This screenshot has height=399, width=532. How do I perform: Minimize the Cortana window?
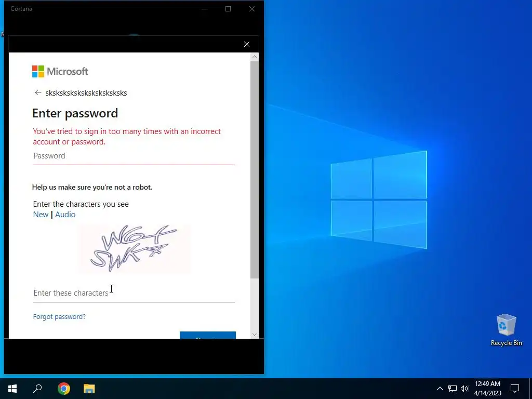(204, 9)
